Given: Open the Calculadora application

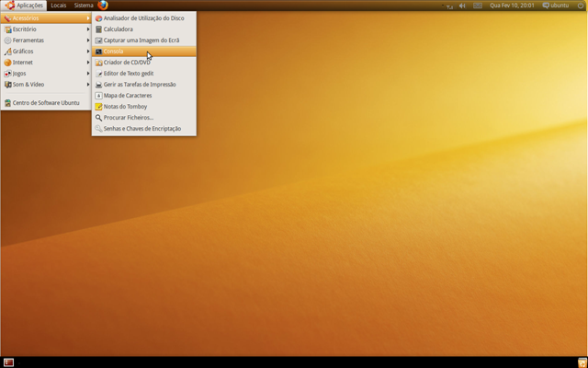Looking at the screenshot, I should pos(144,29).
